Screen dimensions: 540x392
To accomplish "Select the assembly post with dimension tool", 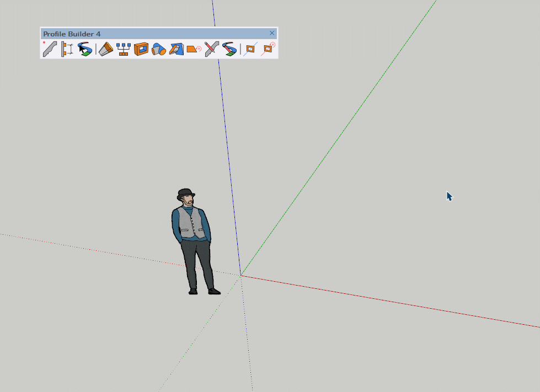I will point(67,49).
